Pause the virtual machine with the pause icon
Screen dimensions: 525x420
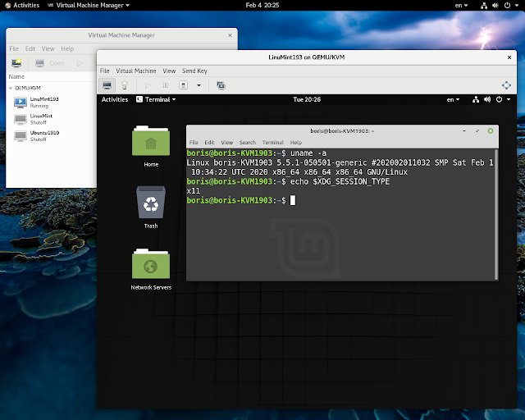tap(166, 85)
